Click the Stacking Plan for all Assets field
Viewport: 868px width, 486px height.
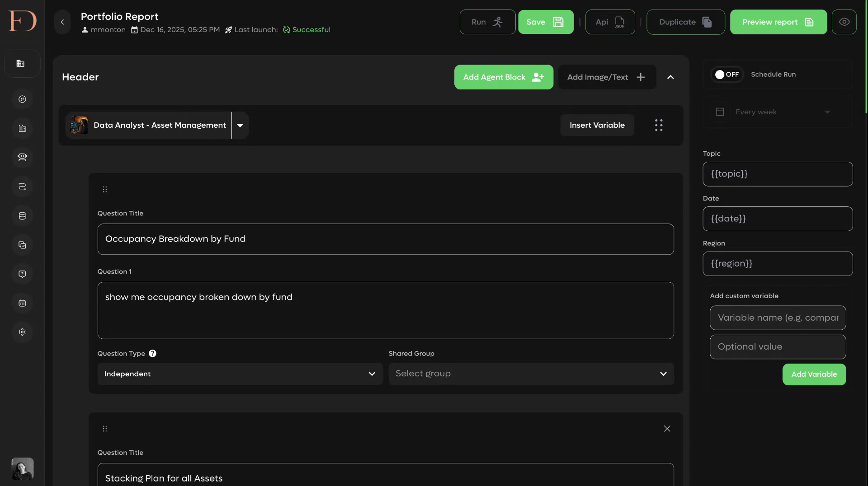(385, 475)
